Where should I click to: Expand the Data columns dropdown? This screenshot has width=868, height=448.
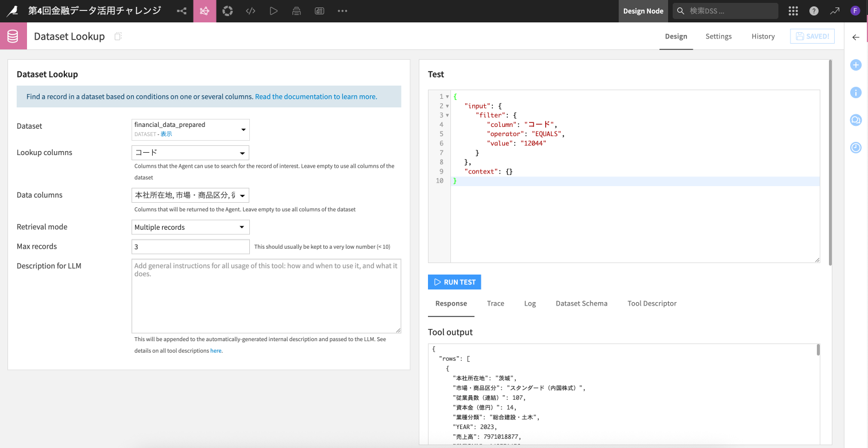(x=191, y=195)
